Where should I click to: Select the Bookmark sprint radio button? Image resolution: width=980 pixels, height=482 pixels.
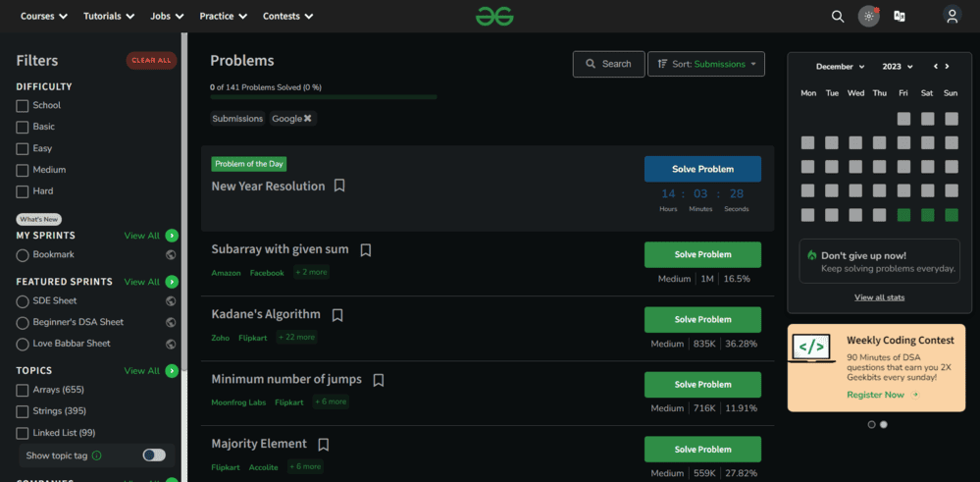click(x=23, y=255)
